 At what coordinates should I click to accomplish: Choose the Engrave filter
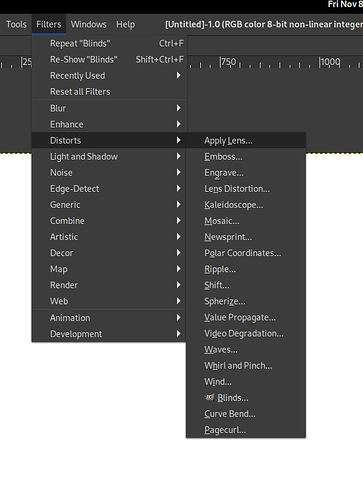246,173
